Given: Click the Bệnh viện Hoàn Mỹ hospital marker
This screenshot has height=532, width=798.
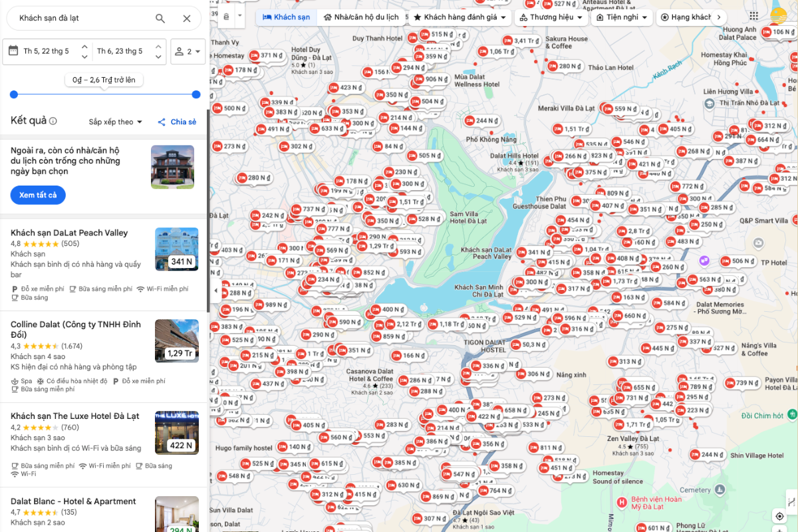Looking at the screenshot, I should 622,501.
